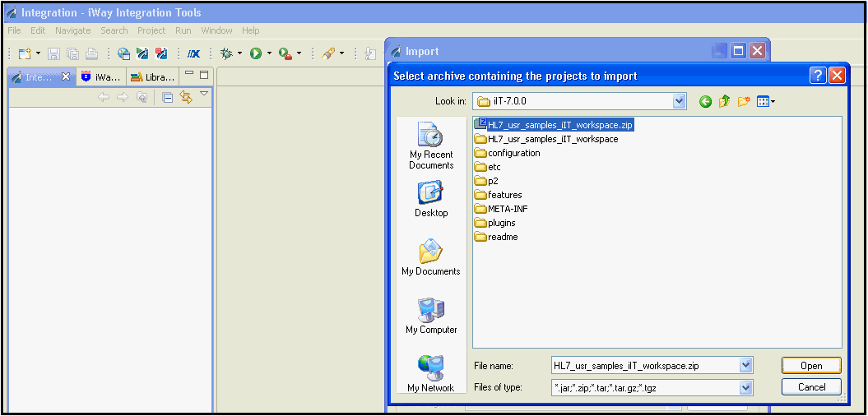Select the plugins folder
868x416 pixels.
coord(495,223)
